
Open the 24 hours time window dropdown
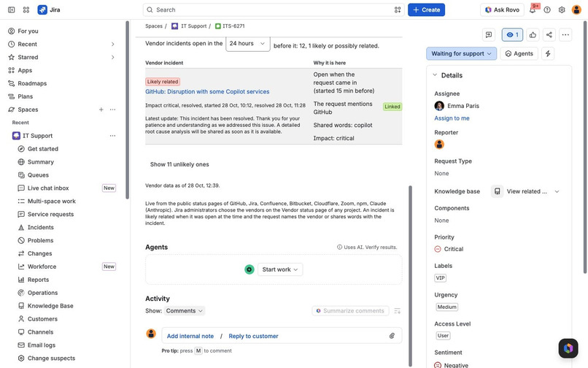pos(247,44)
